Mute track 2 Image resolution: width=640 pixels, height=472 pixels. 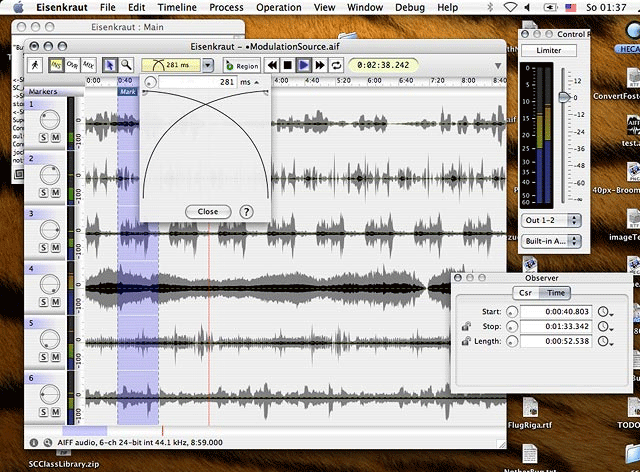pyautogui.click(x=55, y=192)
